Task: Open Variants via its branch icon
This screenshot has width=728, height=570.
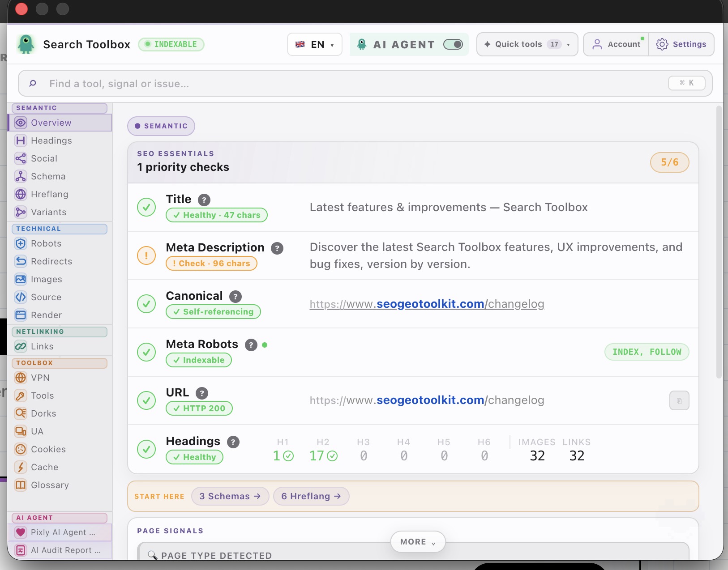Action: pyautogui.click(x=21, y=212)
